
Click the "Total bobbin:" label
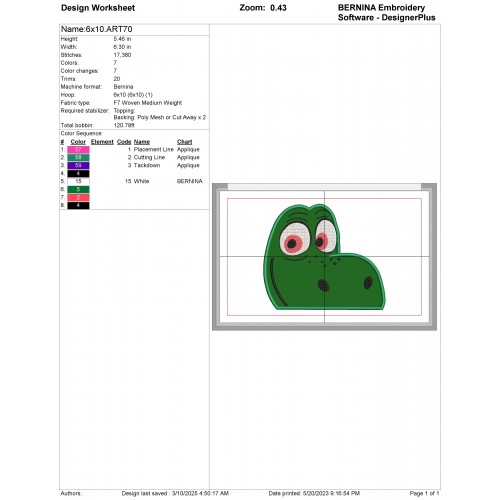(77, 126)
